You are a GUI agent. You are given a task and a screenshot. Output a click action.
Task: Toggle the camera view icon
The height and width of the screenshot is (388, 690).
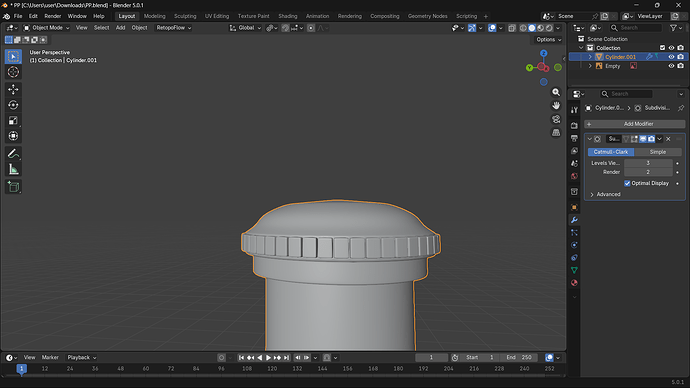(x=556, y=119)
